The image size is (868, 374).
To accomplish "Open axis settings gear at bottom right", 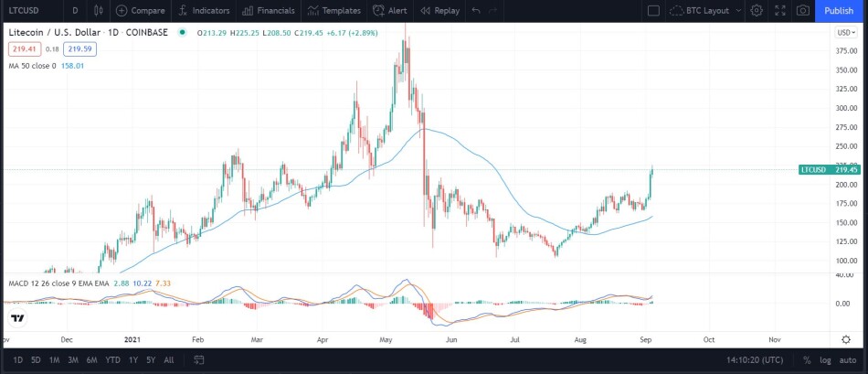I will point(846,339).
